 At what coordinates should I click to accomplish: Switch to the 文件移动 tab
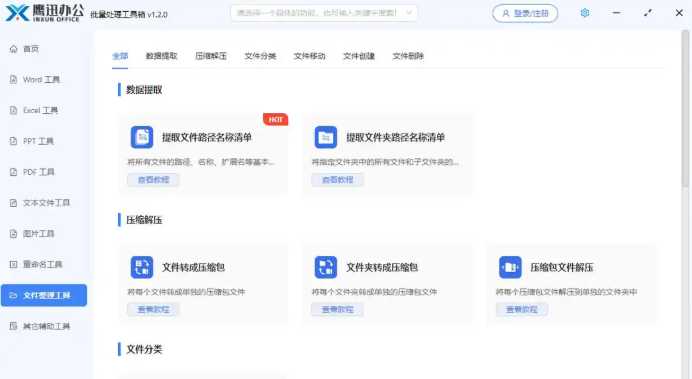coord(310,56)
